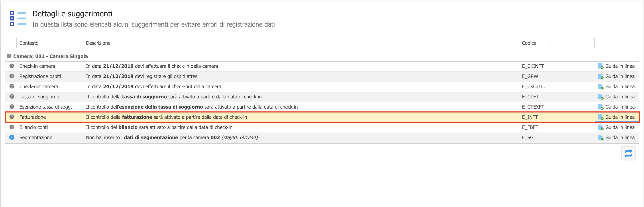Click the refresh arrows button
The image size is (644, 207).
point(628,153)
